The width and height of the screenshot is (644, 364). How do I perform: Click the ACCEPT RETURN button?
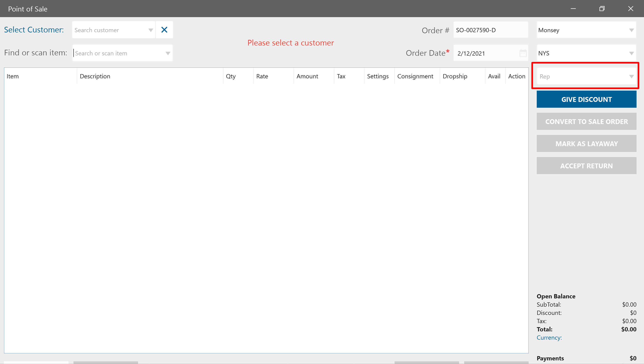point(586,166)
